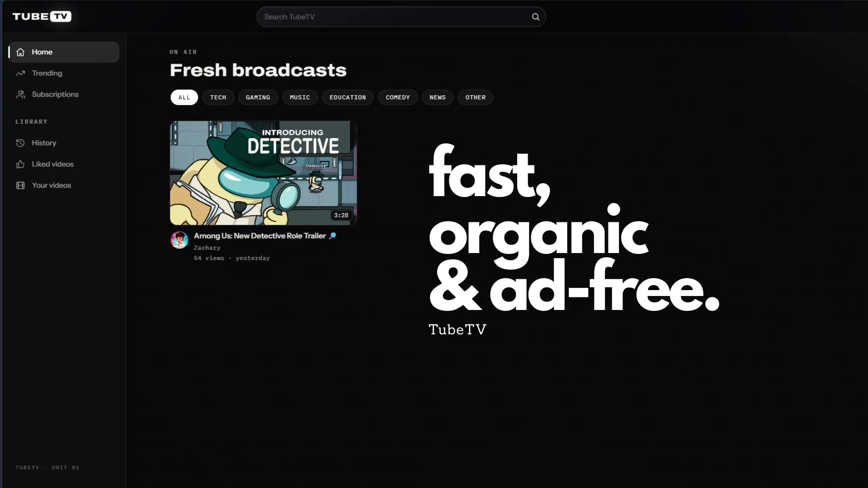Click the 'ON AIR' label
Screen dimensions: 868x488
[x=183, y=52]
